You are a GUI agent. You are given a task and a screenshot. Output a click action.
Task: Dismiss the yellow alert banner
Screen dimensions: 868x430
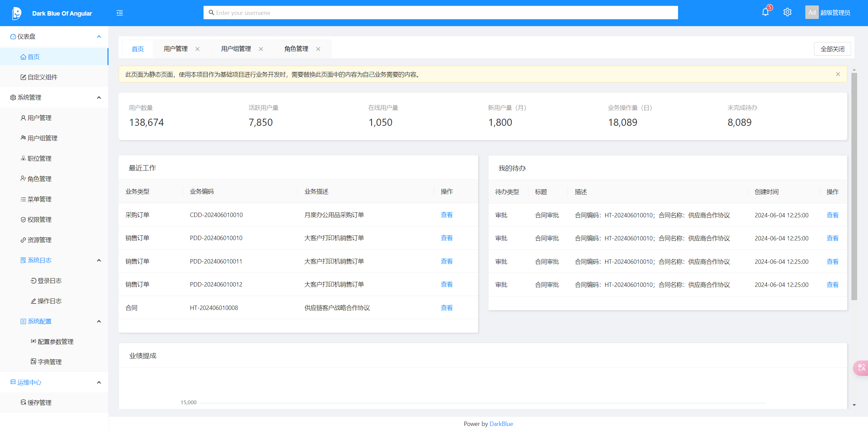(838, 74)
